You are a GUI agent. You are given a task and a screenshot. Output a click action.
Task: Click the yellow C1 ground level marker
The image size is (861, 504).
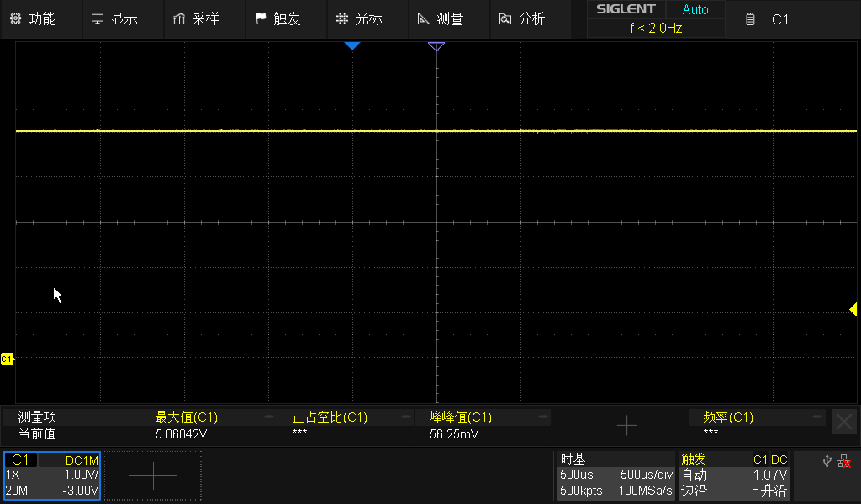coord(7,360)
